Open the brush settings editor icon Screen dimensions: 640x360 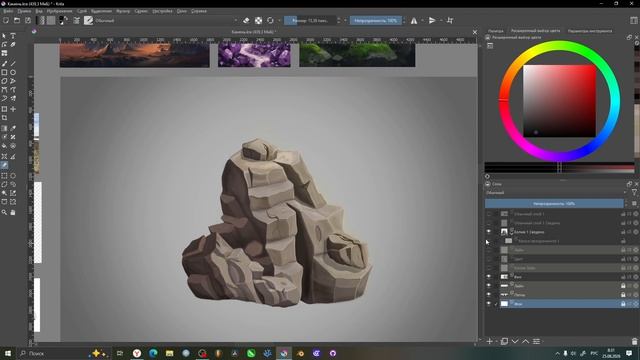tap(76, 20)
